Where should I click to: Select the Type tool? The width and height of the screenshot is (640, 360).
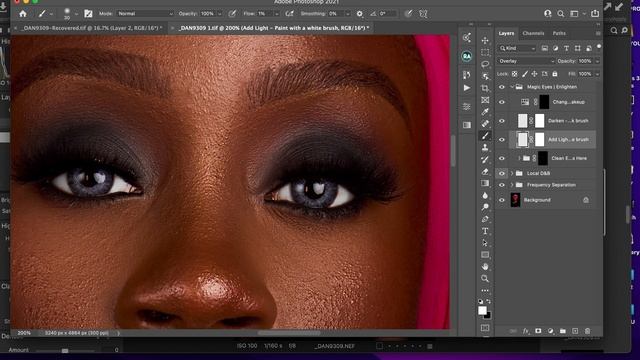[x=485, y=231]
